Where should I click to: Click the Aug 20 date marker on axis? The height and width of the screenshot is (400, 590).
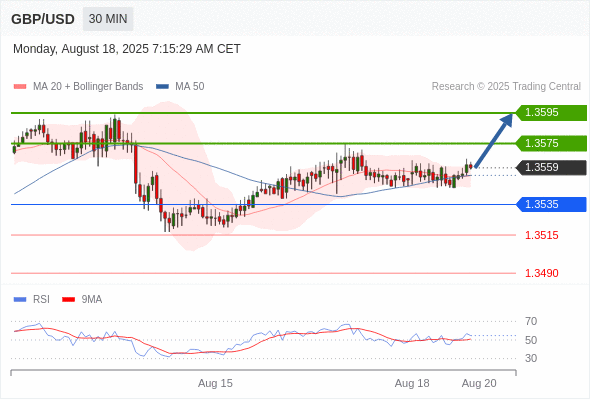click(479, 383)
